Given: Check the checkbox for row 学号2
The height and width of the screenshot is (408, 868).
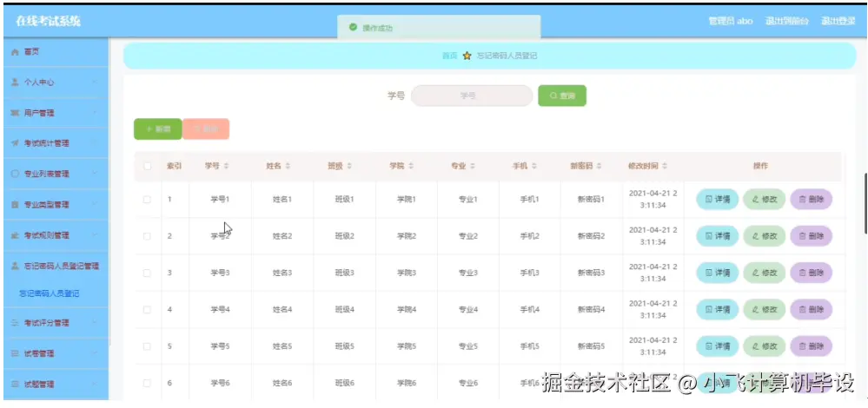Looking at the screenshot, I should point(147,236).
